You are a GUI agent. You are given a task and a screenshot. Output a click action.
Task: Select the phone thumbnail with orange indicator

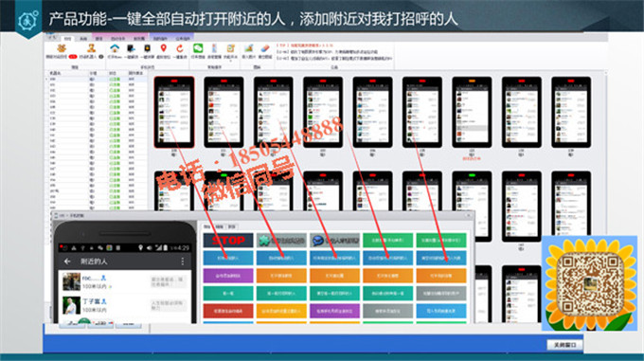click(x=472, y=112)
